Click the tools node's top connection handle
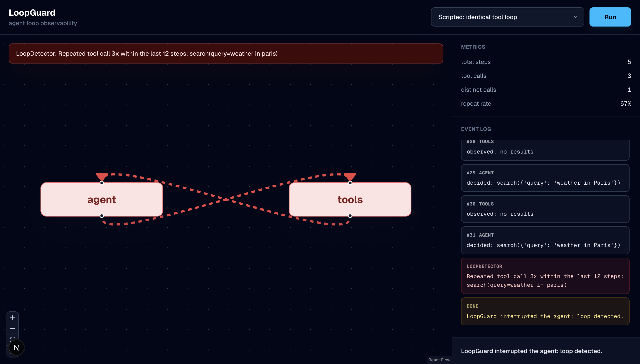Image resolution: width=640 pixels, height=364 pixels. point(350,183)
